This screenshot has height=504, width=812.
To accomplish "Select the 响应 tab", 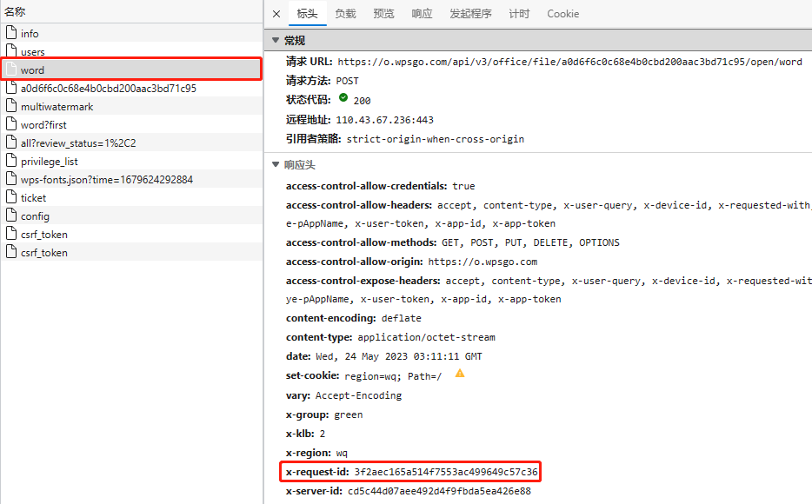I will [422, 14].
